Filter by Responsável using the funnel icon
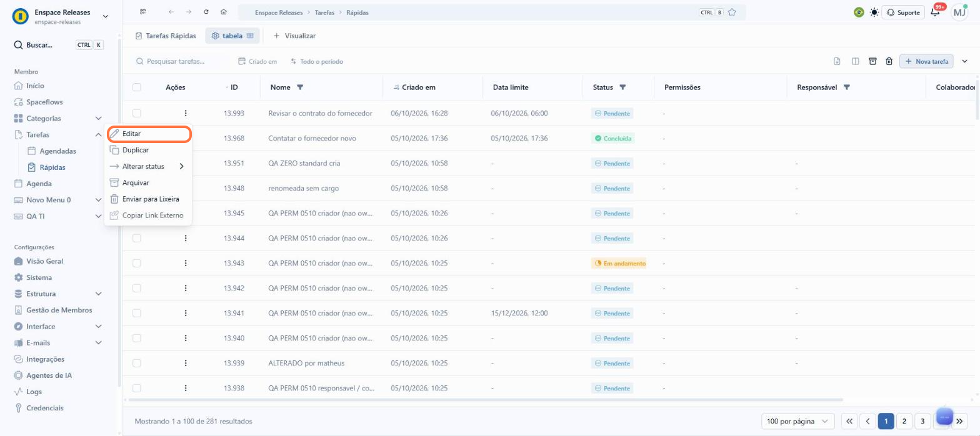 click(847, 87)
